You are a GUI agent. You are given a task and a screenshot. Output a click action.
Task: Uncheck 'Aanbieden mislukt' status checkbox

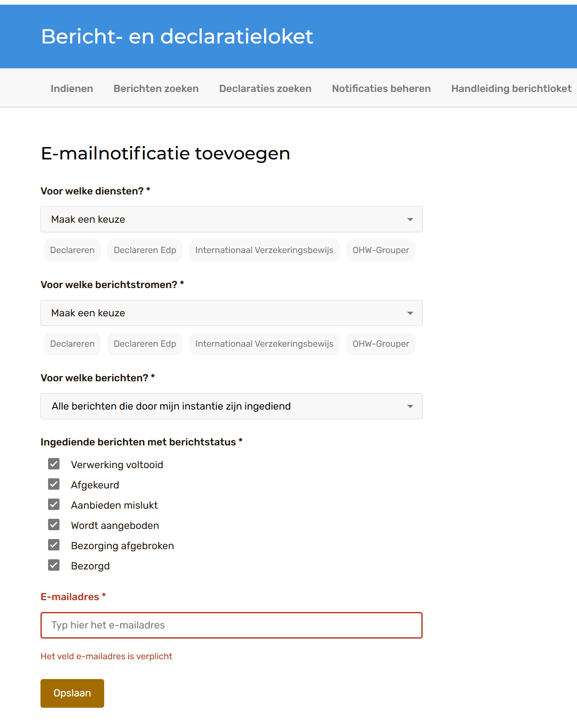pos(54,504)
